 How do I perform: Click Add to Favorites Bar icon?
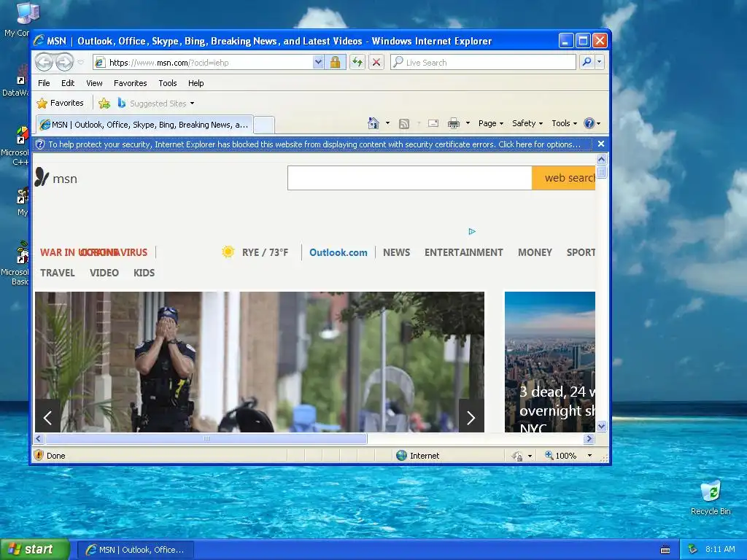point(104,103)
